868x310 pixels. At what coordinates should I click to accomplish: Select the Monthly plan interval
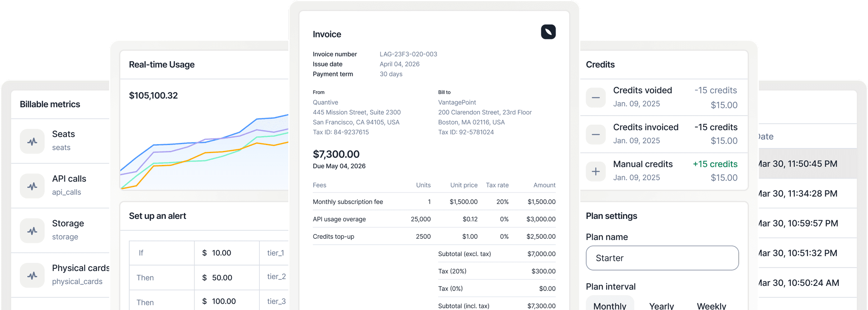pyautogui.click(x=609, y=305)
